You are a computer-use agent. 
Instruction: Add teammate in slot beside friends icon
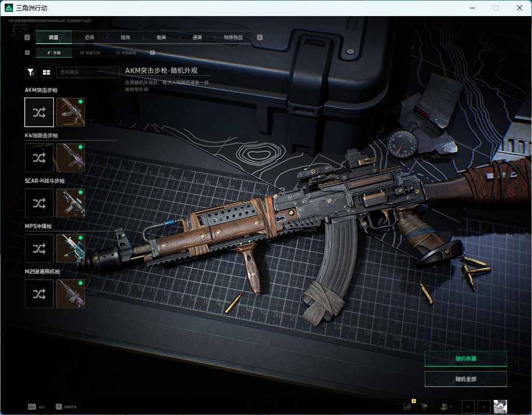[x=468, y=407]
